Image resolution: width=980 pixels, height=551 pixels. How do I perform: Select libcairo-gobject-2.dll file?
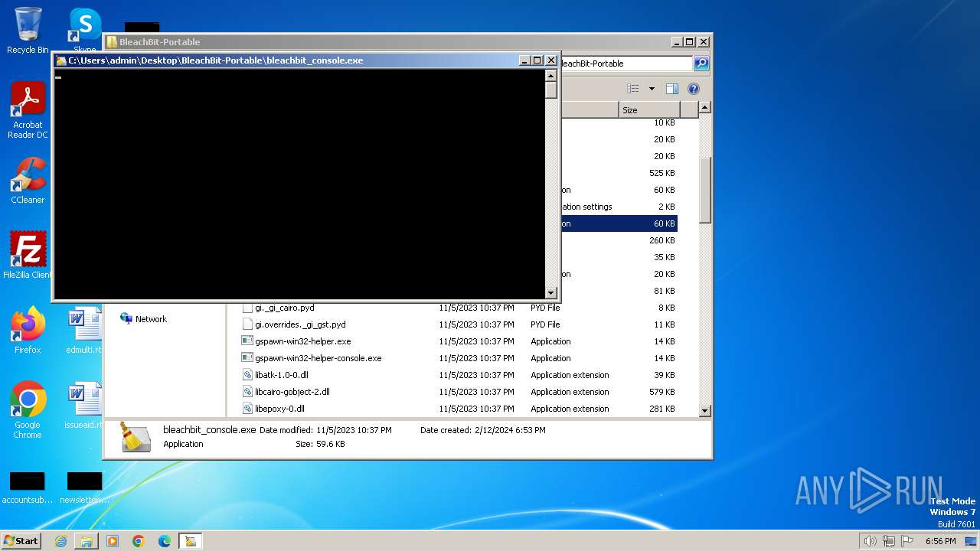tap(292, 392)
